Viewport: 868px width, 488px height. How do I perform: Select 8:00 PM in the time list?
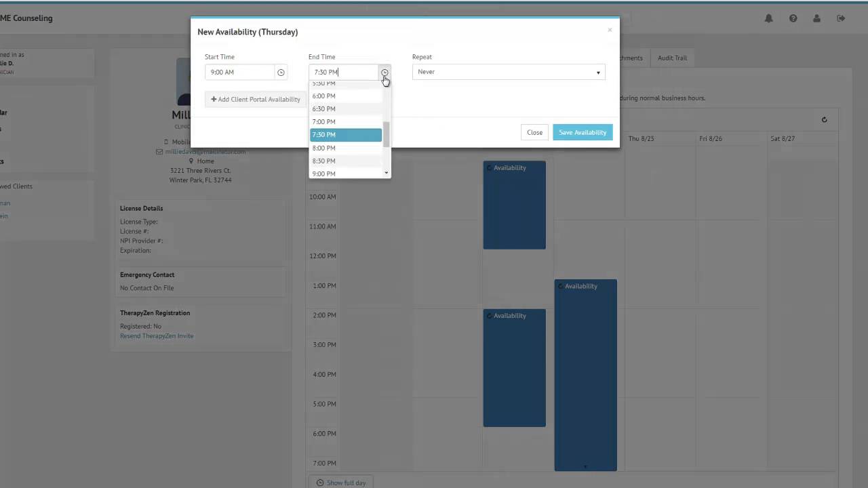coord(346,148)
